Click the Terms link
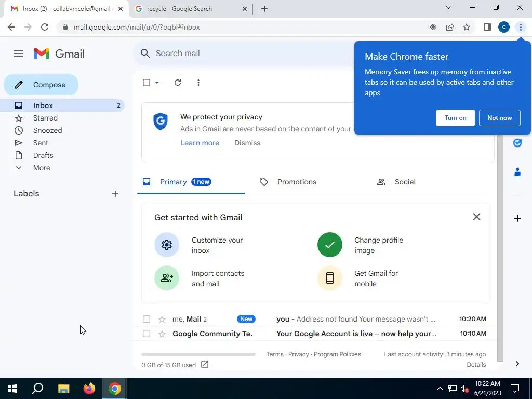The width and height of the screenshot is (532, 399). [x=275, y=354]
